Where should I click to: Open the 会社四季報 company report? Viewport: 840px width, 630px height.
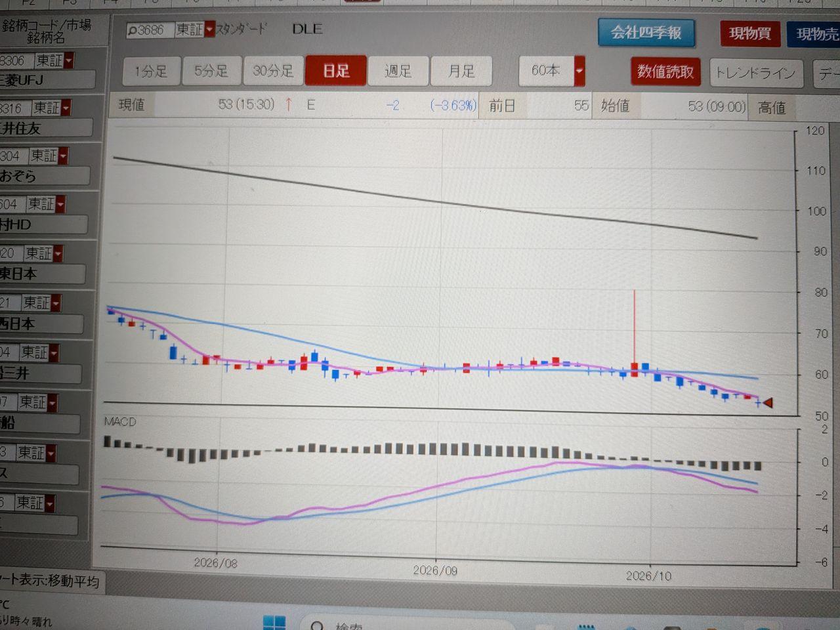(646, 32)
